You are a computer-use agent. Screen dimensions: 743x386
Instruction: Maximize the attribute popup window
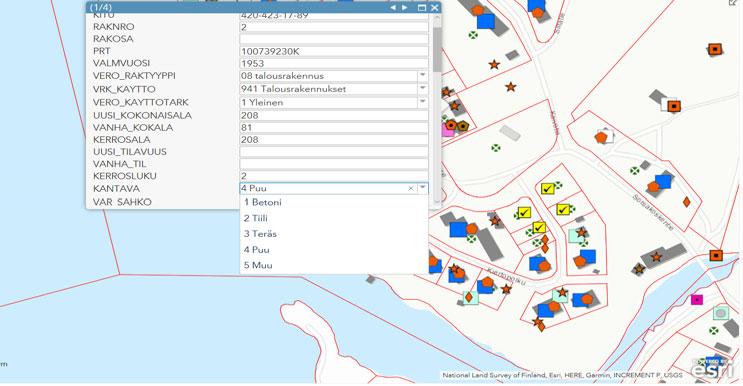(x=422, y=8)
